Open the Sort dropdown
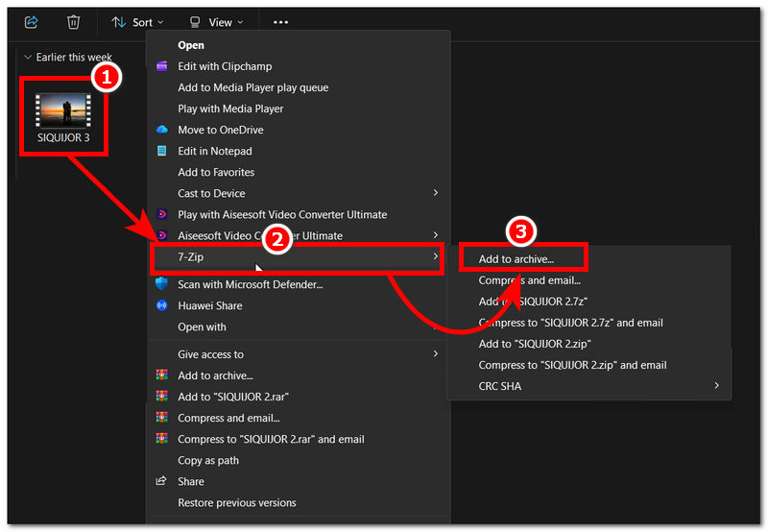This screenshot has width=768, height=532. (137, 22)
